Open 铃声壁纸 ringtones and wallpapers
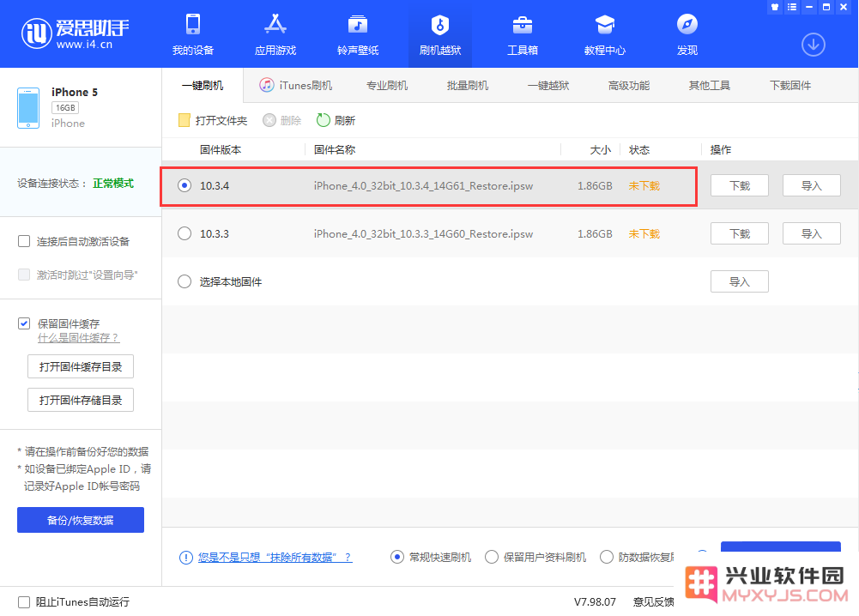The height and width of the screenshot is (616, 859). (358, 35)
